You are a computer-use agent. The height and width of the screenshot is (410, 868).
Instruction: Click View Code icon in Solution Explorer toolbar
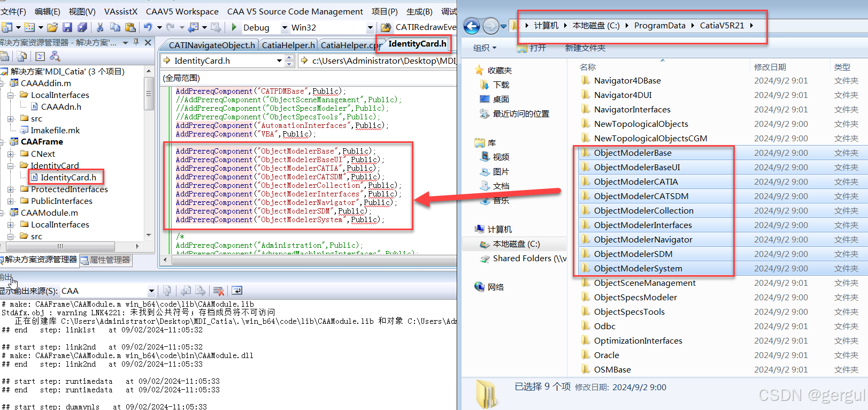click(40, 56)
